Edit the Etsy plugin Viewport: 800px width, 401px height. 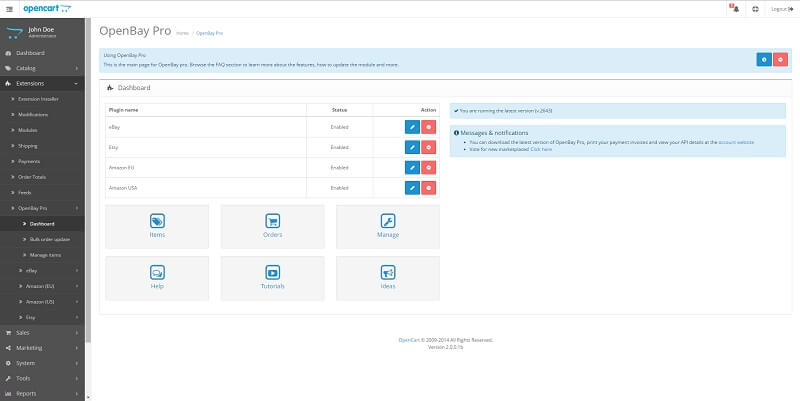tap(412, 147)
